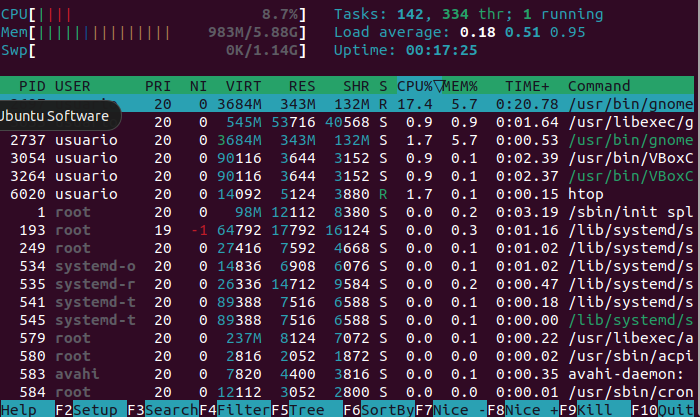Click the S state column header
Screen dimensions: 700x417
(383, 86)
